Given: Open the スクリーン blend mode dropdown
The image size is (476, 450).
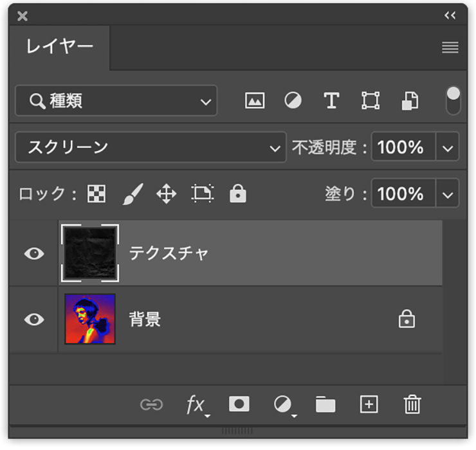Looking at the screenshot, I should 151,147.
